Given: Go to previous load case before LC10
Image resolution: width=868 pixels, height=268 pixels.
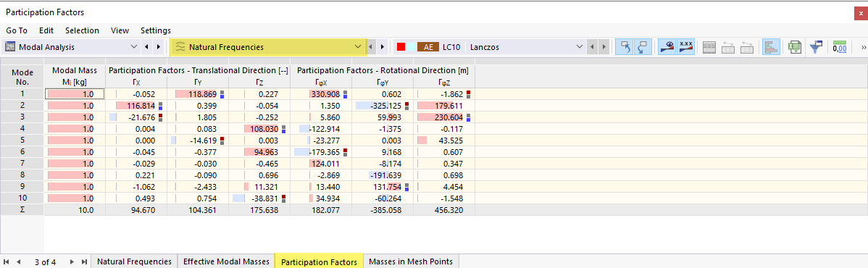Looking at the screenshot, I should click(593, 47).
